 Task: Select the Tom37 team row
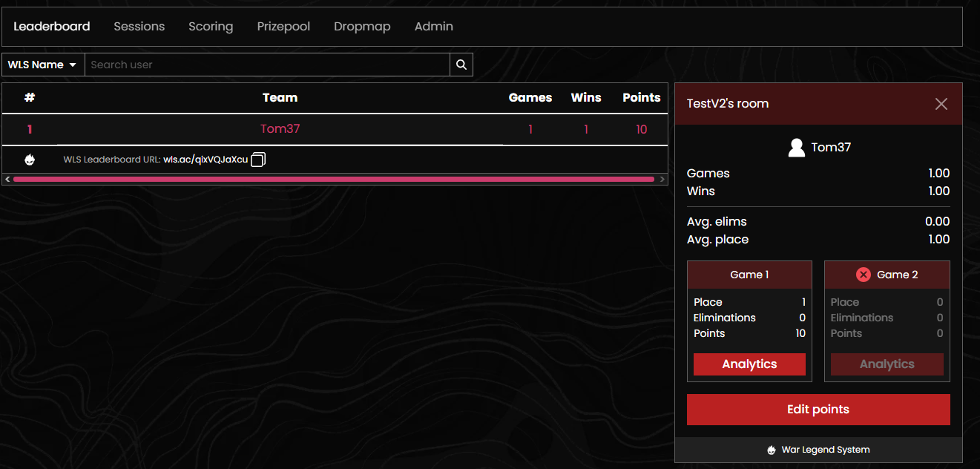tap(280, 129)
